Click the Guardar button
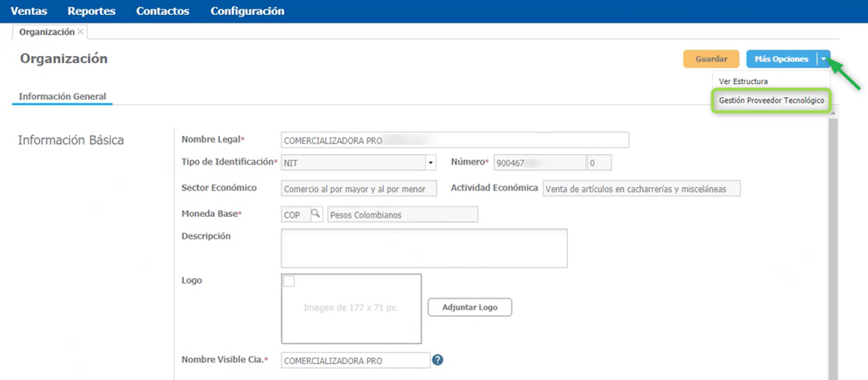 pyautogui.click(x=711, y=59)
